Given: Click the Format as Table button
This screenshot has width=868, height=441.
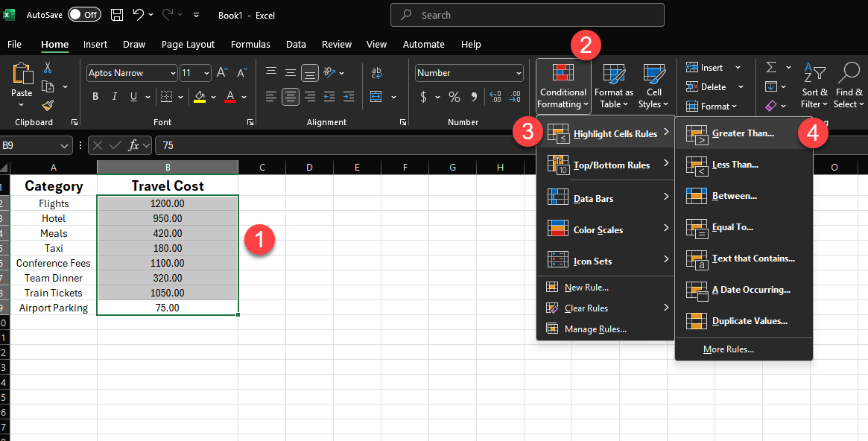Looking at the screenshot, I should 613,86.
